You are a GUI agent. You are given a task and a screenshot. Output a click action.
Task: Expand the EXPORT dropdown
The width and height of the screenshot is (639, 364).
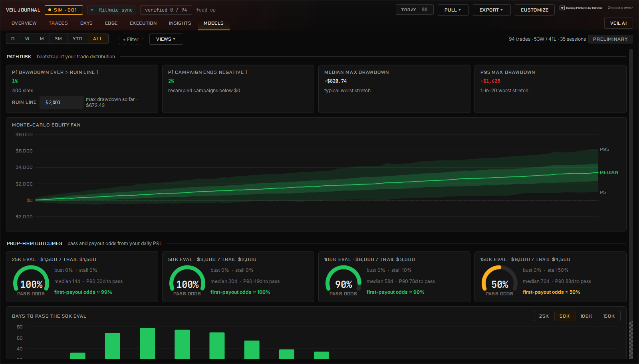[492, 10]
